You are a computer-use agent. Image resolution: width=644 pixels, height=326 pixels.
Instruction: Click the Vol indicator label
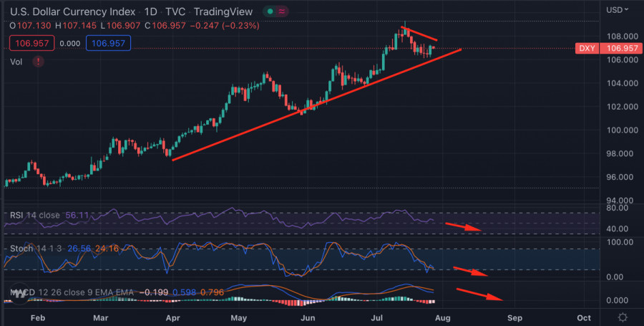click(16, 62)
